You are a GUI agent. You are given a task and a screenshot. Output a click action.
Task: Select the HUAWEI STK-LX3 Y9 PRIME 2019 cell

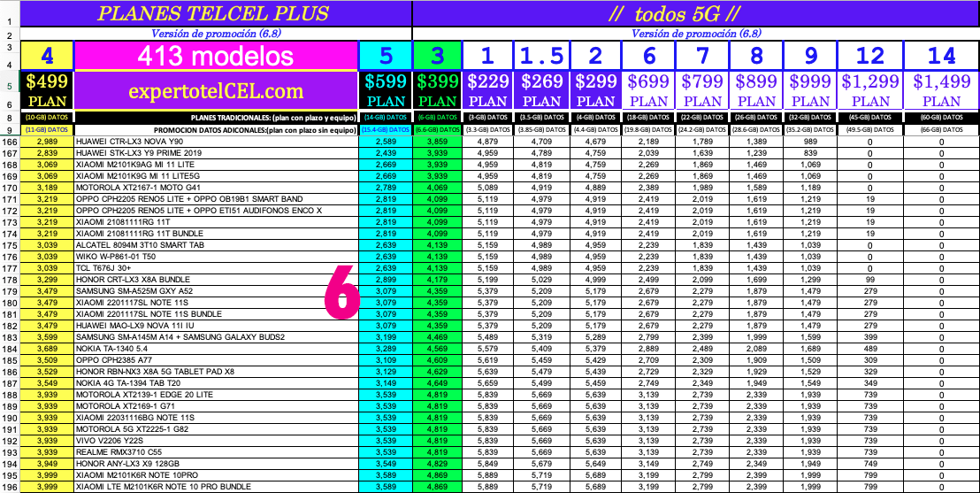[216, 153]
